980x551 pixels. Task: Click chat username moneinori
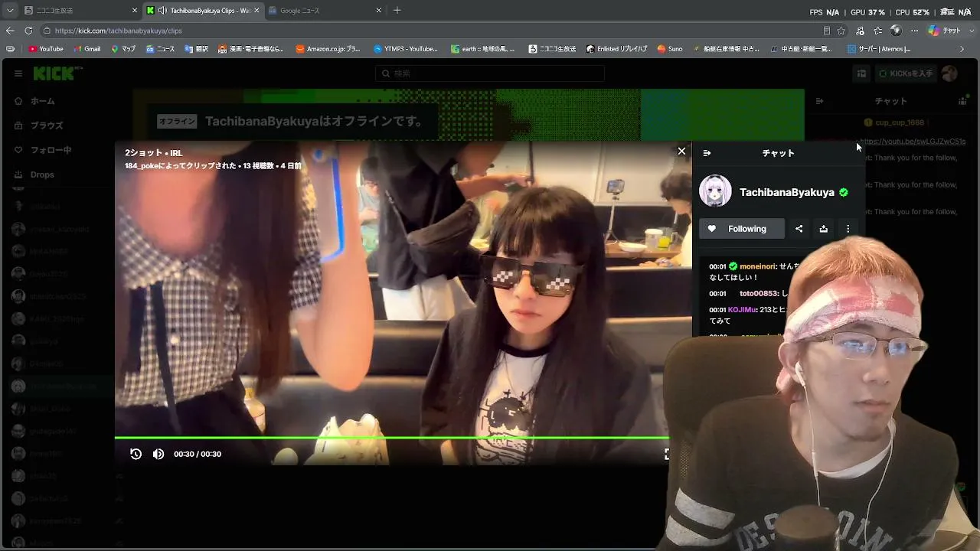pyautogui.click(x=758, y=266)
